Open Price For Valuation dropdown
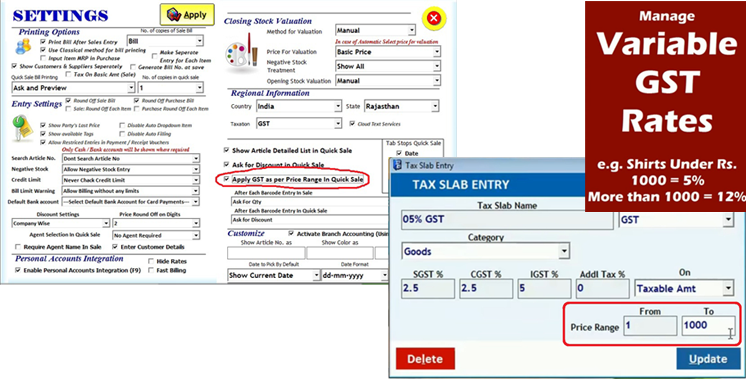 [x=388, y=52]
